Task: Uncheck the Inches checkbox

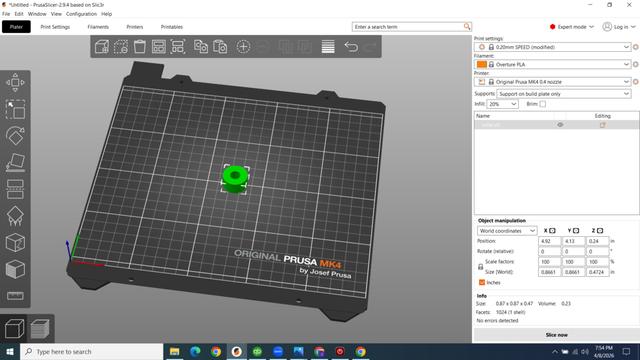Action: pyautogui.click(x=482, y=282)
